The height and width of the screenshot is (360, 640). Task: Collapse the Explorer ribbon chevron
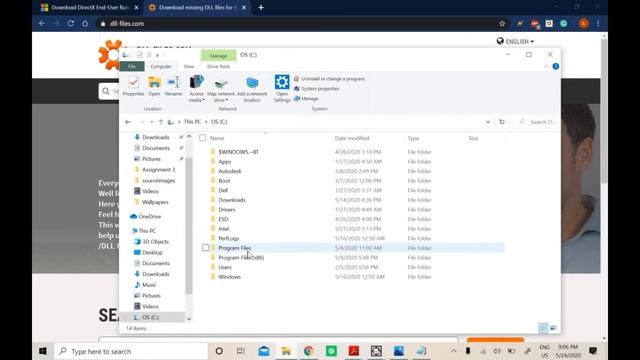tap(546, 67)
